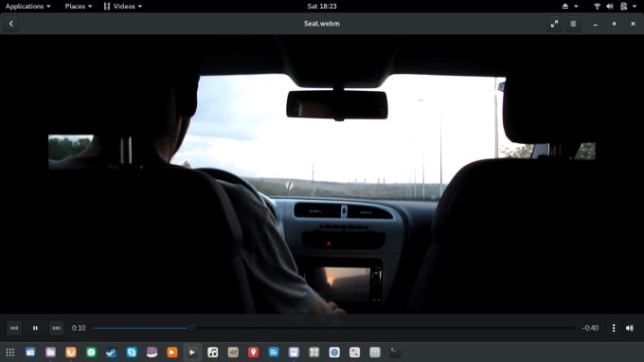Close the Videos window
The height and width of the screenshot is (362, 644).
click(x=633, y=24)
